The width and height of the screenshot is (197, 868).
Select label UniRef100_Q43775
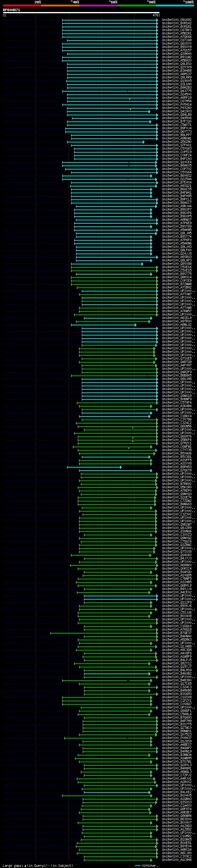pos(177,91)
